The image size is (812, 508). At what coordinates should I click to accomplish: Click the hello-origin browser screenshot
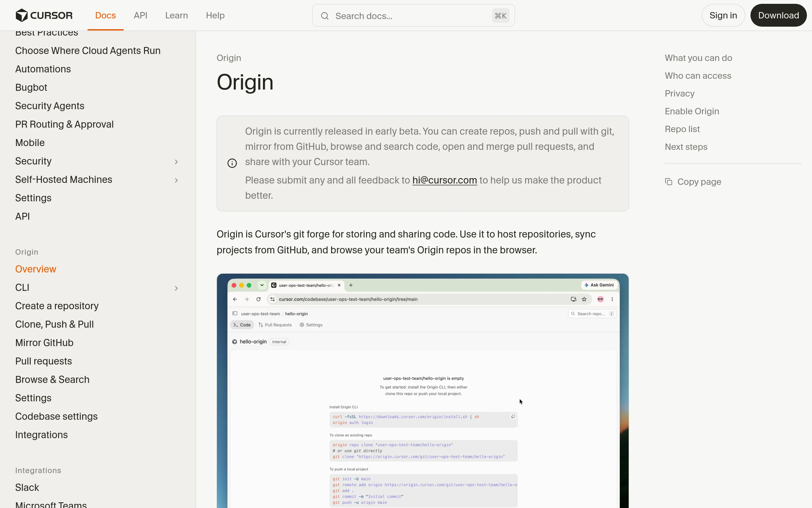click(423, 391)
